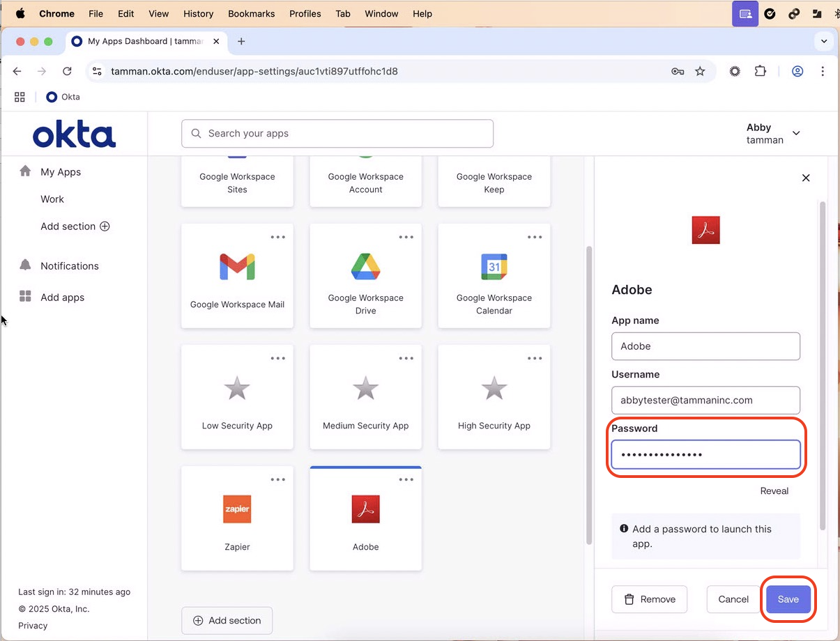Go back in browser history
840x641 pixels.
[17, 71]
